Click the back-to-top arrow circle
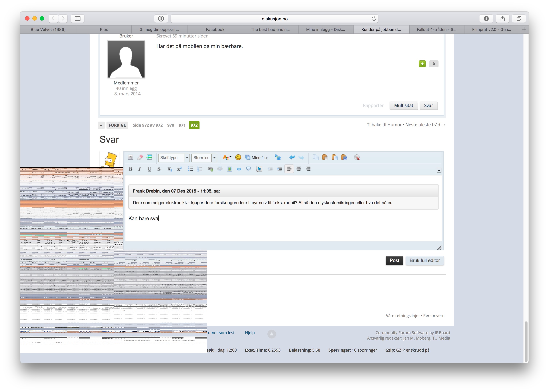Screen dimensions: 549x392 pyautogui.click(x=271, y=334)
